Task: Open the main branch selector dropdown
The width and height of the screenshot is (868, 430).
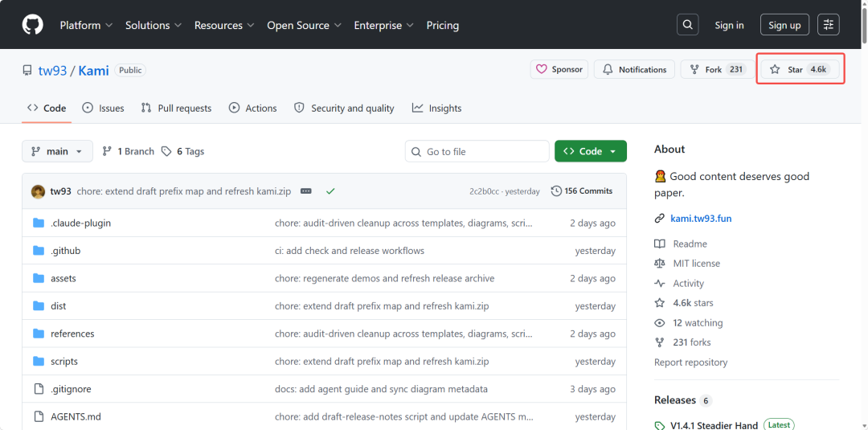Action: [x=57, y=151]
